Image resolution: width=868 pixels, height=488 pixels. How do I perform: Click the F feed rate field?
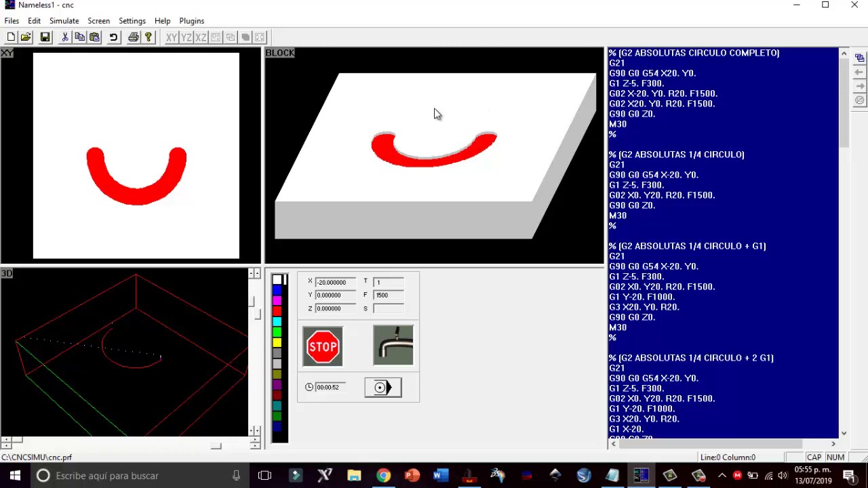coord(389,295)
